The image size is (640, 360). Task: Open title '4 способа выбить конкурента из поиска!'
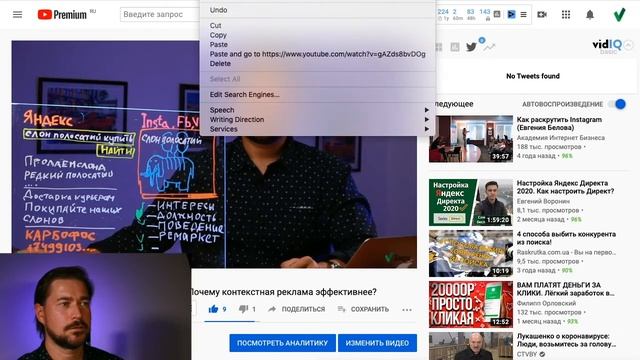[x=566, y=238]
